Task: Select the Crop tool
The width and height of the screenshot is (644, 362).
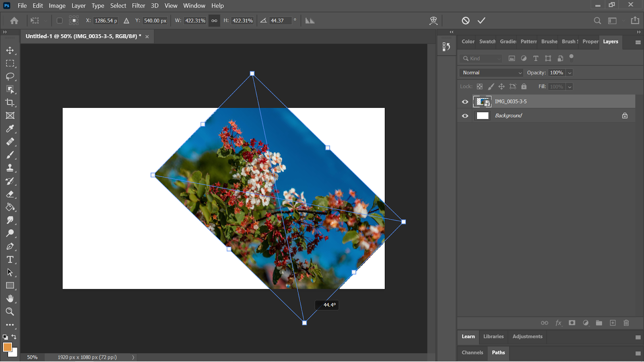Action: click(x=10, y=103)
